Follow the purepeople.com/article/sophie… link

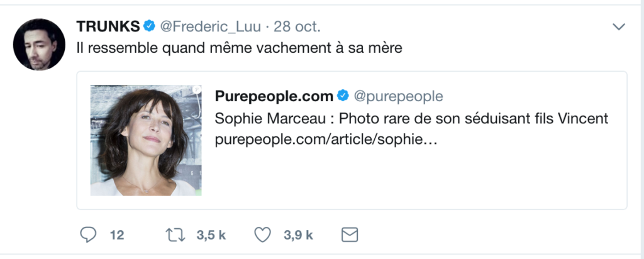[x=326, y=140]
